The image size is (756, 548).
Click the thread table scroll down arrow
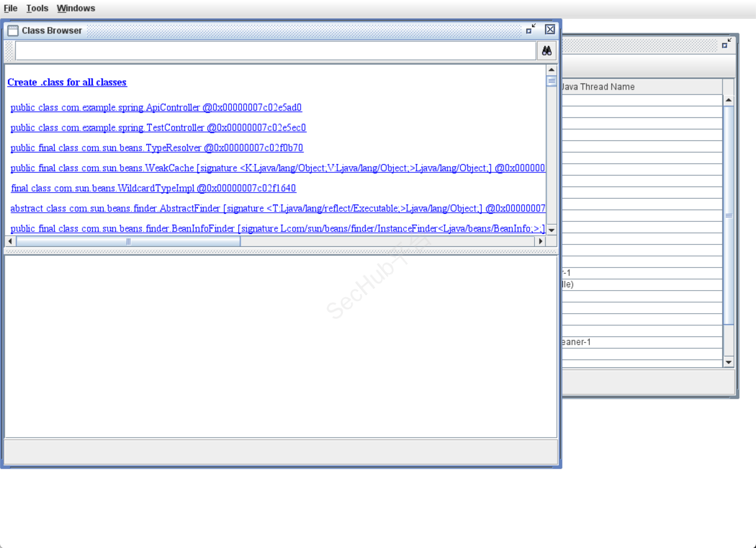point(729,362)
